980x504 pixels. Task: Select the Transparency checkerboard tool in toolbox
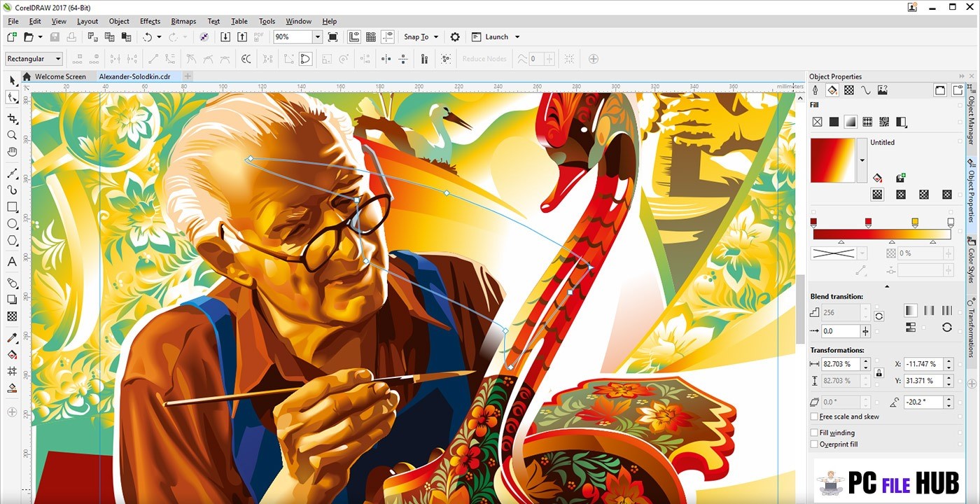[x=12, y=317]
